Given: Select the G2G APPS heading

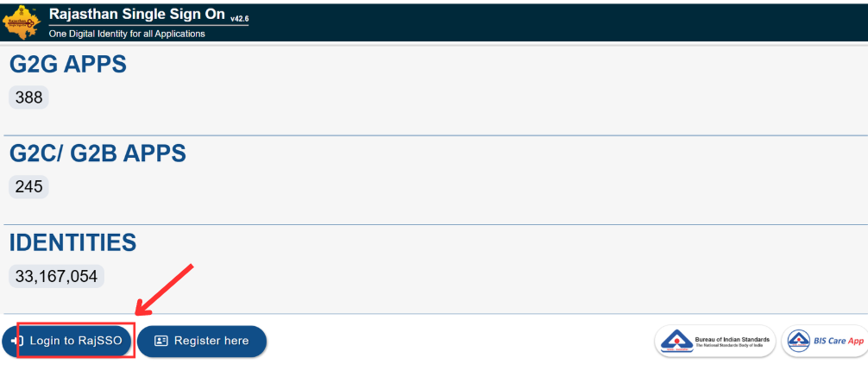Looking at the screenshot, I should pos(68,65).
